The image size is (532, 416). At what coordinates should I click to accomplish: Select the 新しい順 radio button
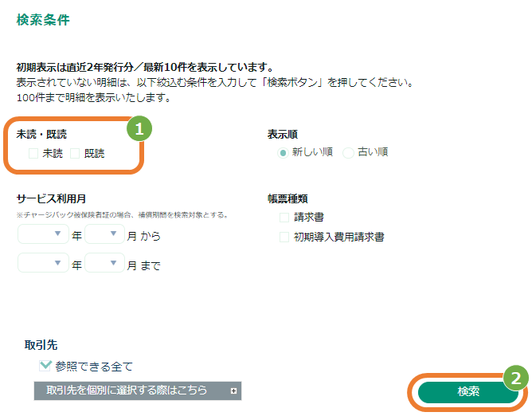point(283,153)
